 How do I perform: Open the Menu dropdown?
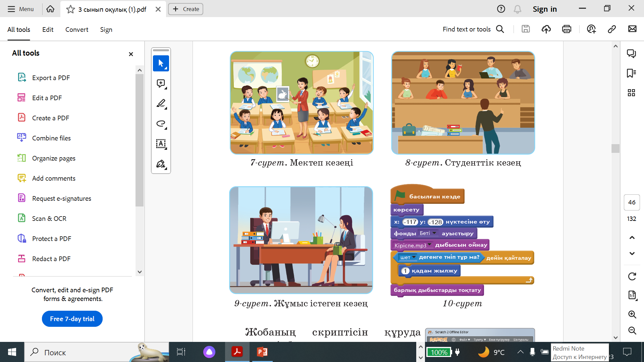pos(21,9)
